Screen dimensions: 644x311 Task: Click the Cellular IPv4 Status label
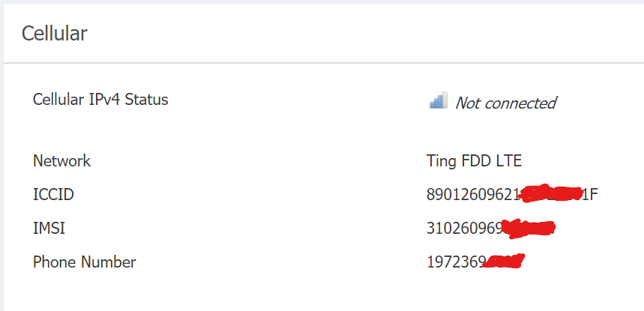(100, 99)
